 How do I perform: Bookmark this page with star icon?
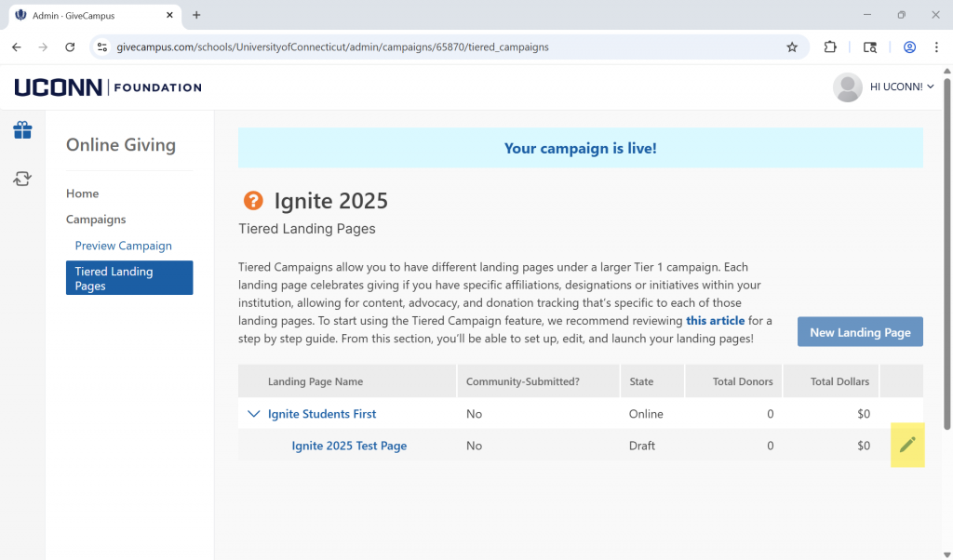coord(792,47)
